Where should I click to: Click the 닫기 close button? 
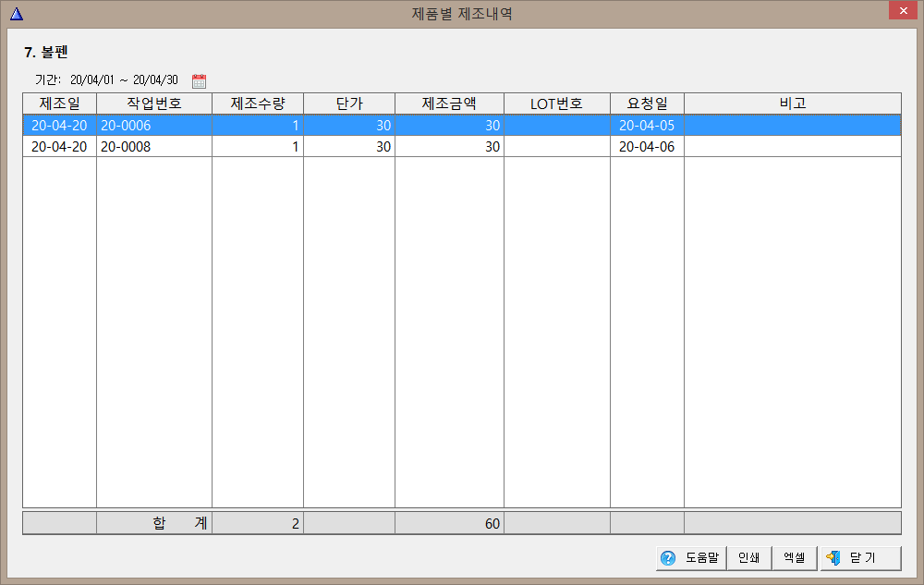[x=861, y=558]
